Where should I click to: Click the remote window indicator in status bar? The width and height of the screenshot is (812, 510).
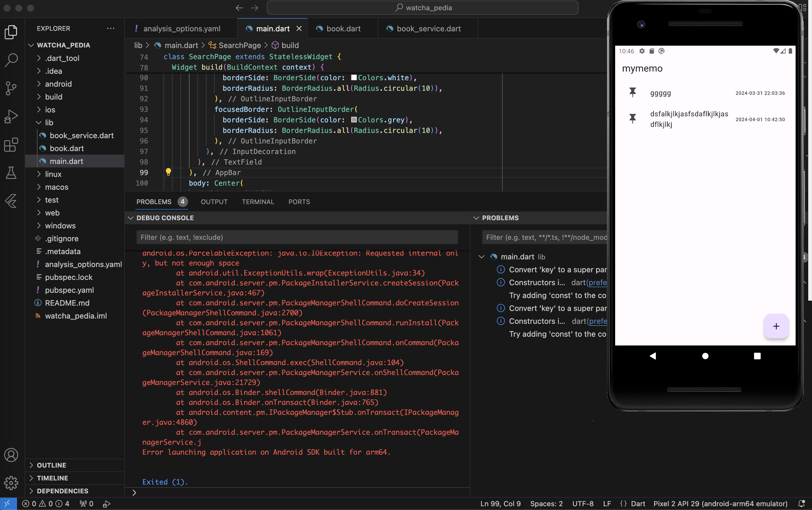coord(8,504)
